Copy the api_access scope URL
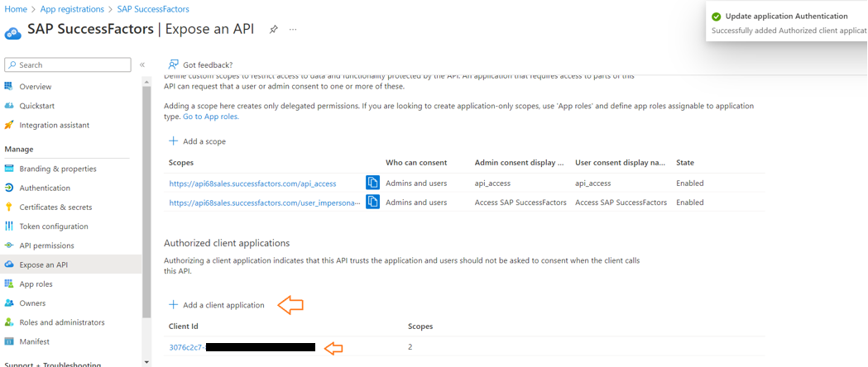Screen dimensions: 868x367 [x=372, y=183]
